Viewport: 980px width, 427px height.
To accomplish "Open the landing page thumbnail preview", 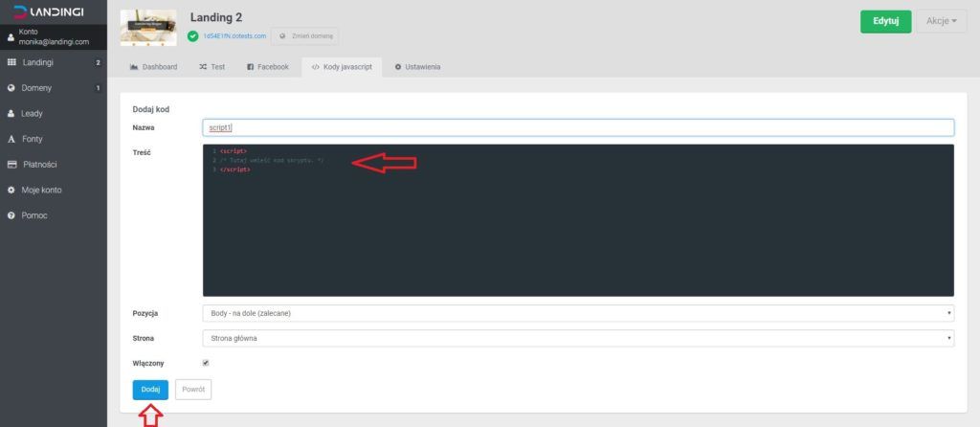I will click(148, 27).
